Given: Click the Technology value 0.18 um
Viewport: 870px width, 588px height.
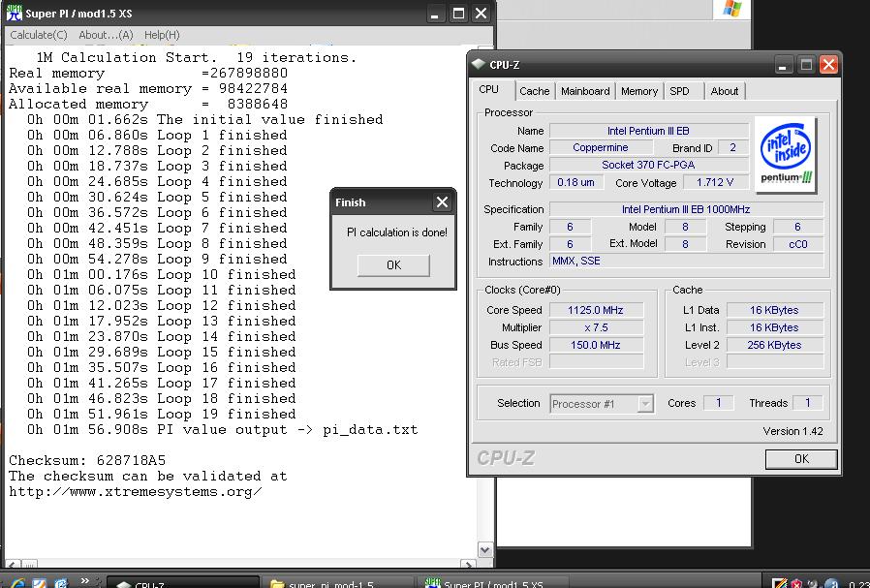Looking at the screenshot, I should pos(575,182).
